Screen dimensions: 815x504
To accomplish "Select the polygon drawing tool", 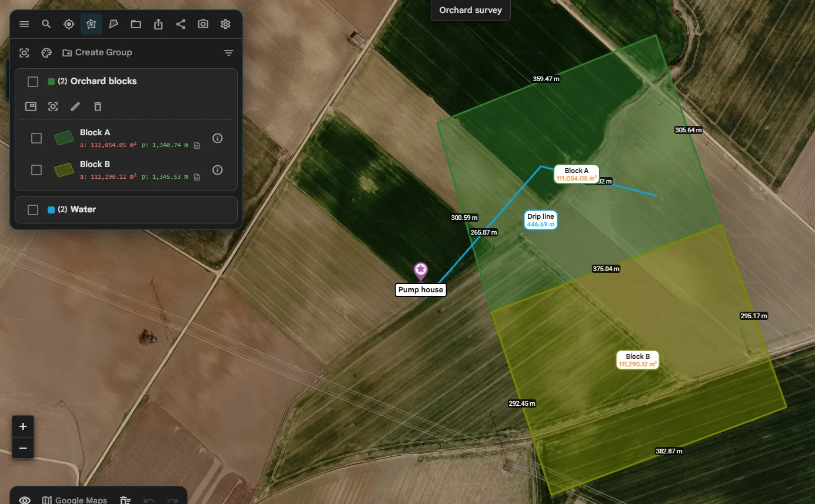I will point(114,24).
